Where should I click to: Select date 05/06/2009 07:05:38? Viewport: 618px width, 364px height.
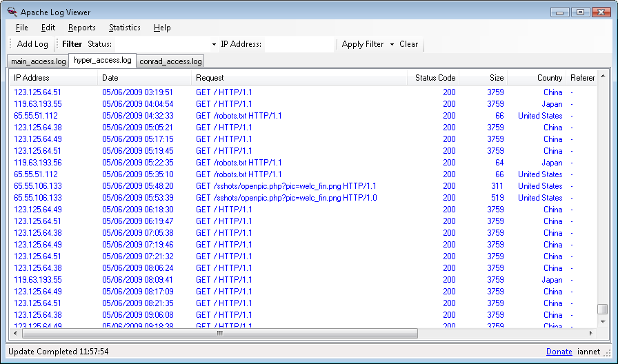(137, 233)
